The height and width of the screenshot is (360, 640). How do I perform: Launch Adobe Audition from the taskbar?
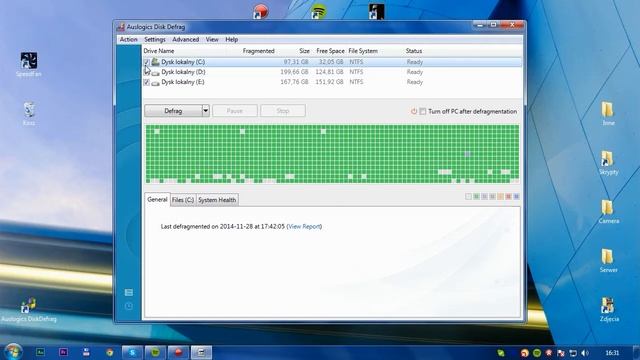(40, 352)
